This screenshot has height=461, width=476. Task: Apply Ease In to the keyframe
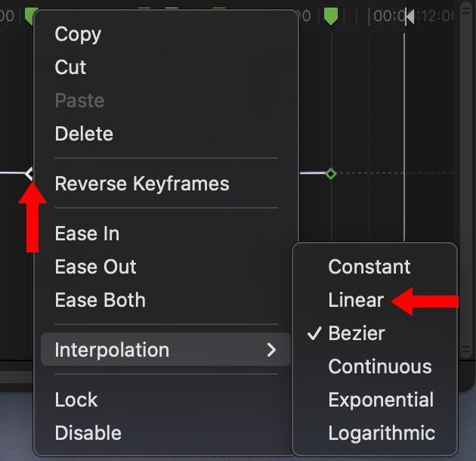[87, 234]
